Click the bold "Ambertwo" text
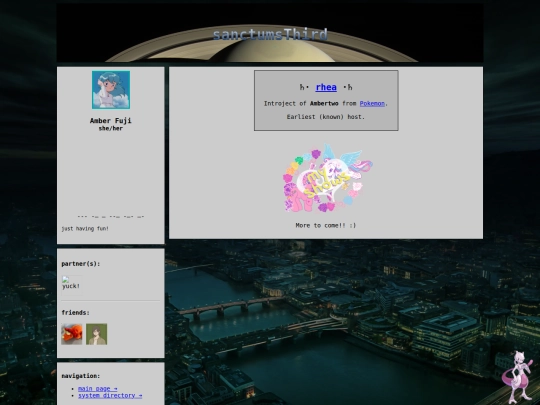This screenshot has height=405, width=540. 324,103
